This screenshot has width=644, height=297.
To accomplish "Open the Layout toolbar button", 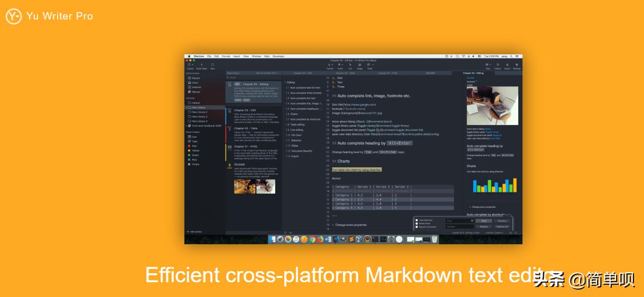I will (x=190, y=66).
